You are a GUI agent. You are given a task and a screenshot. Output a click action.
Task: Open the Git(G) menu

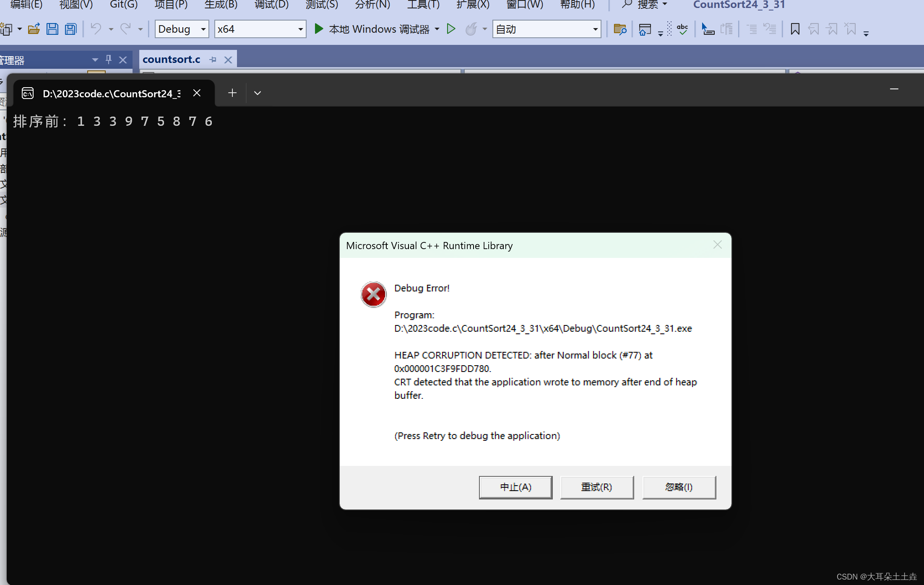pyautogui.click(x=124, y=5)
